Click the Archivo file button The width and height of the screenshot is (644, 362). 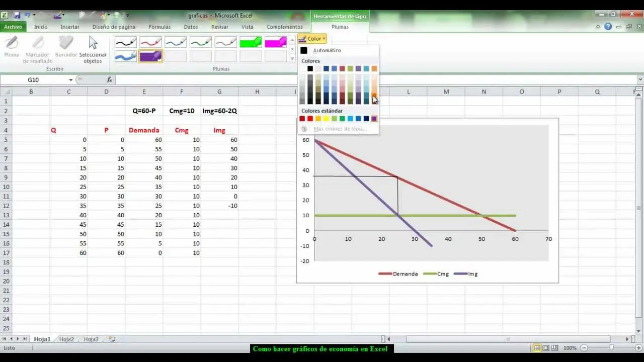[14, 27]
